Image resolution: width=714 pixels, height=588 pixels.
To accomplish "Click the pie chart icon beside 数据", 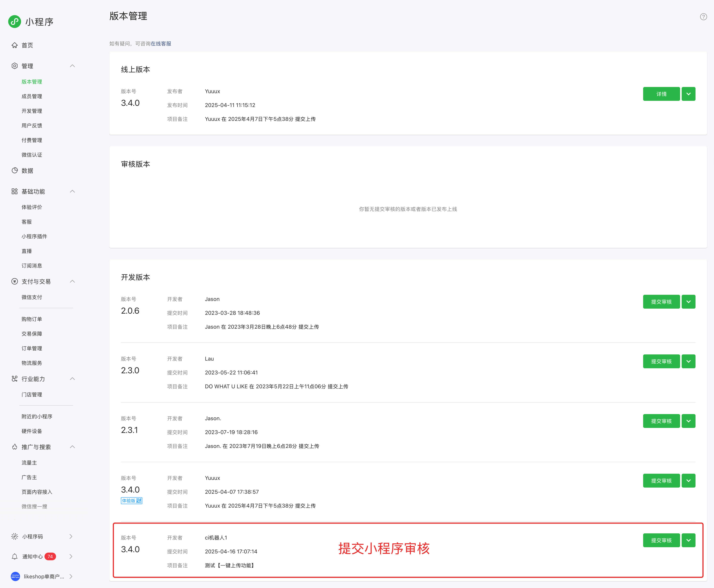I will (x=15, y=170).
